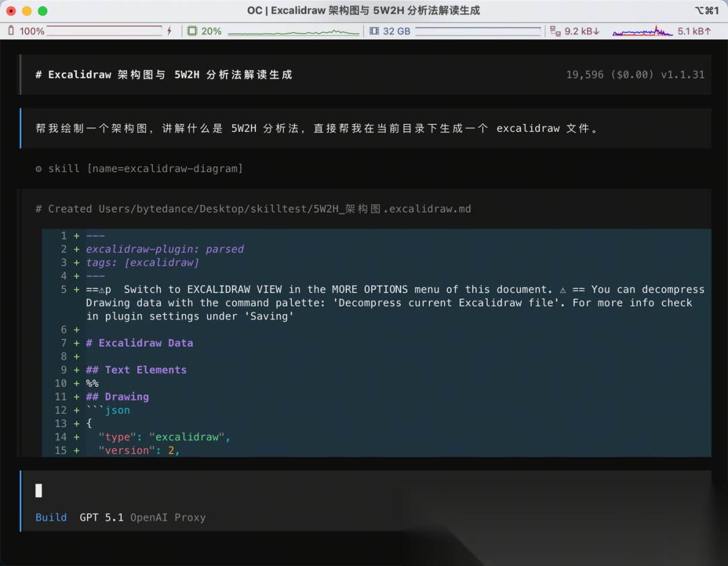The height and width of the screenshot is (566, 728).
Task: Click the OpenAI Proxy provider text
Action: (168, 517)
